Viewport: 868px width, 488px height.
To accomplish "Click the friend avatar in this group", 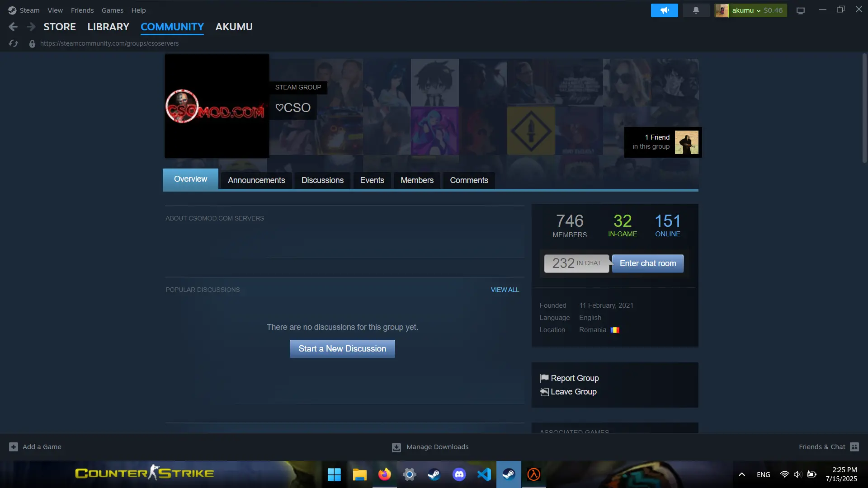I will click(686, 142).
